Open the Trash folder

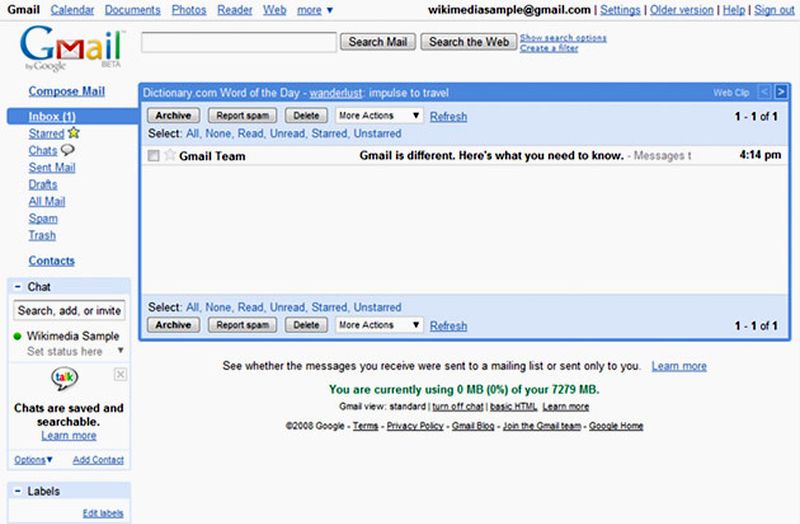[42, 235]
